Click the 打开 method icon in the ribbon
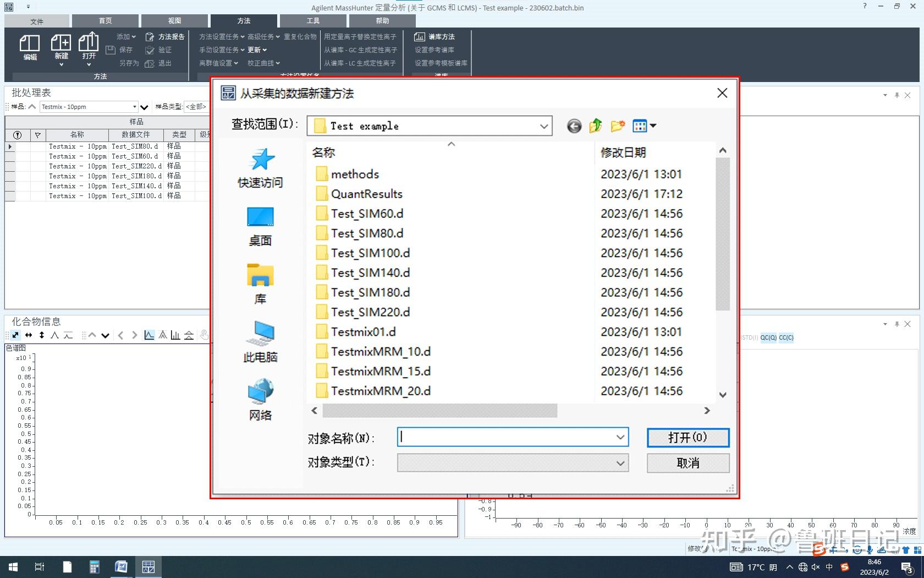This screenshot has width=924, height=578. point(89,42)
